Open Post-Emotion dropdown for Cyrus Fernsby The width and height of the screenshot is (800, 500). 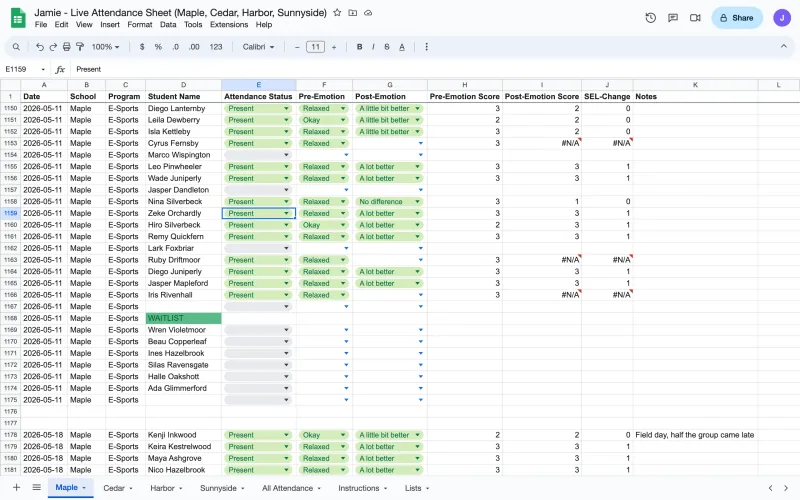point(420,143)
